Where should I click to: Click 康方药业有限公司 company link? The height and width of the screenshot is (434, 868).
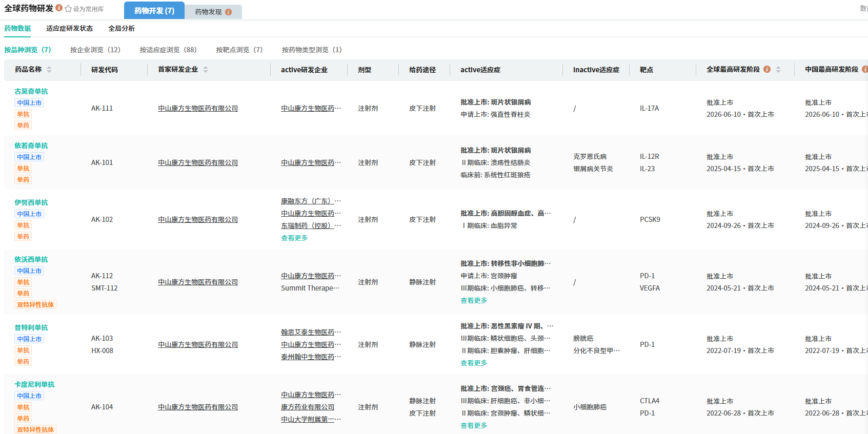click(x=308, y=407)
